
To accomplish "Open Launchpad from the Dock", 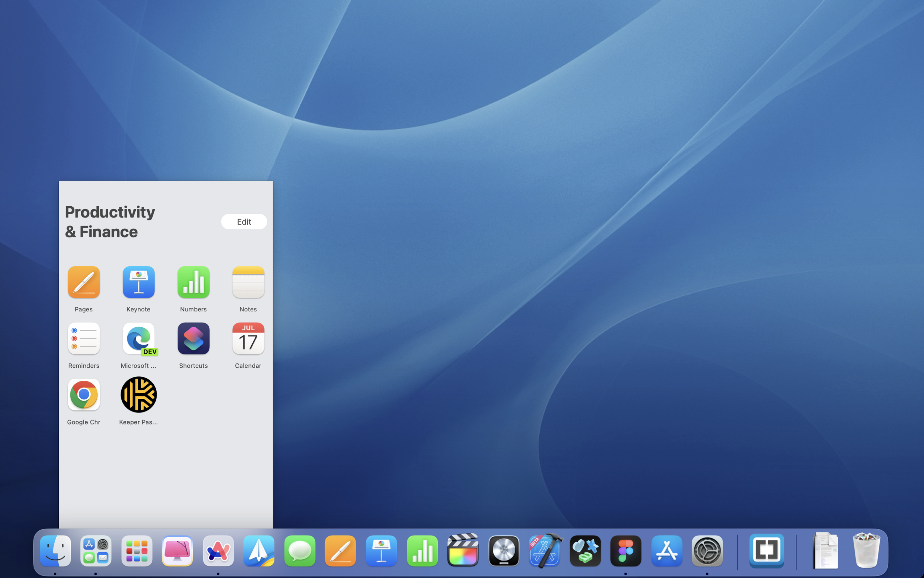I will click(x=137, y=551).
